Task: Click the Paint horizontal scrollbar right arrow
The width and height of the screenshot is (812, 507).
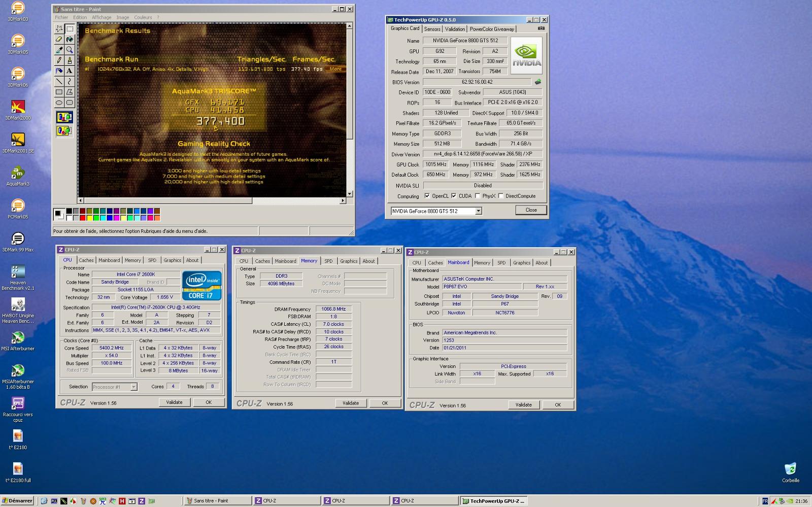Action: (x=343, y=200)
